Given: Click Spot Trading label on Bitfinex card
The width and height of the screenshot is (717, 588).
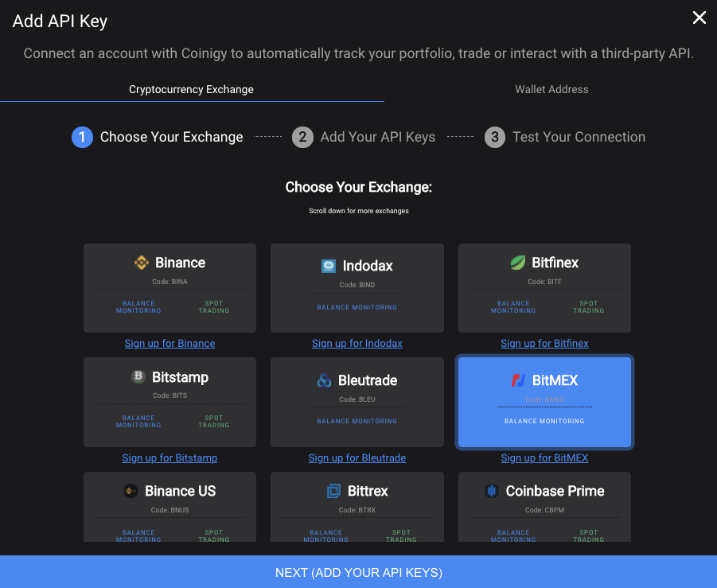Looking at the screenshot, I should coord(589,307).
